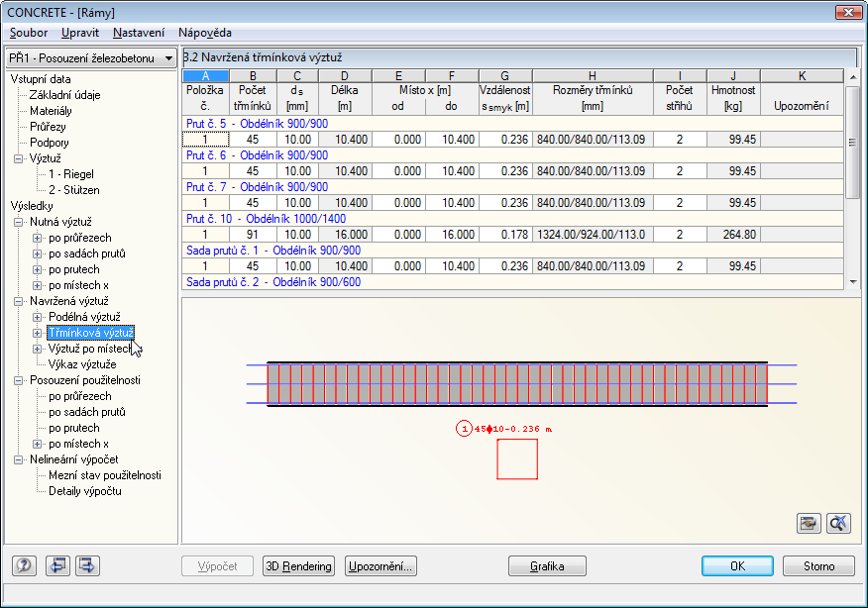Click the Výpočet button

tap(218, 566)
